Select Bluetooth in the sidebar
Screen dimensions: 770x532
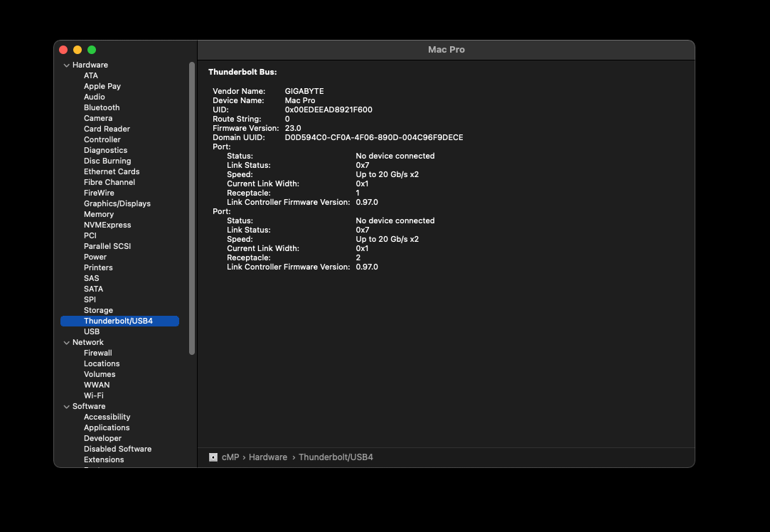102,107
